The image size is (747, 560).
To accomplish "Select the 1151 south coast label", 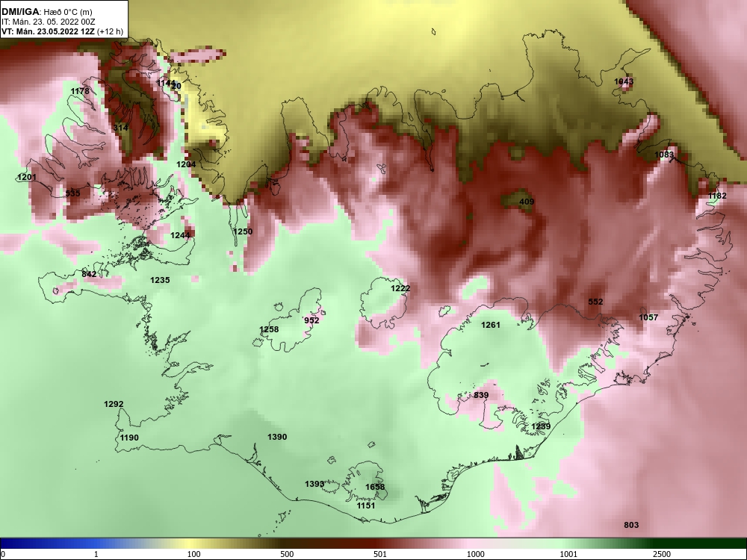I will (366, 505).
